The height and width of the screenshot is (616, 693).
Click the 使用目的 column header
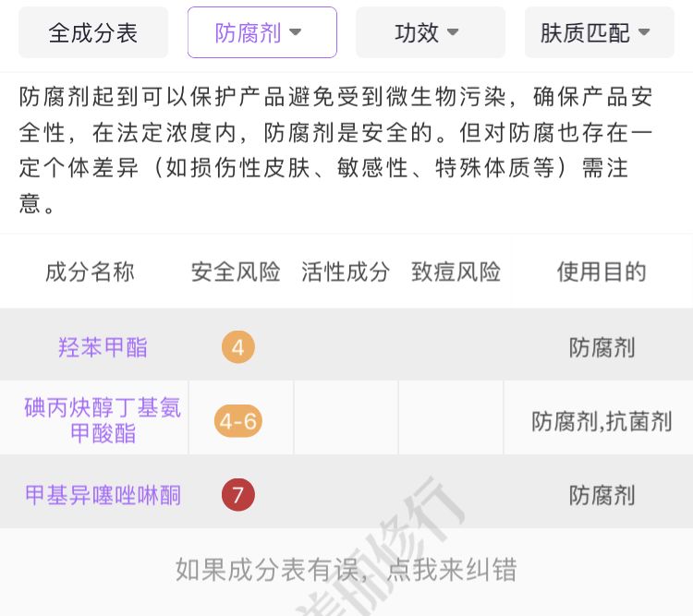[602, 272]
